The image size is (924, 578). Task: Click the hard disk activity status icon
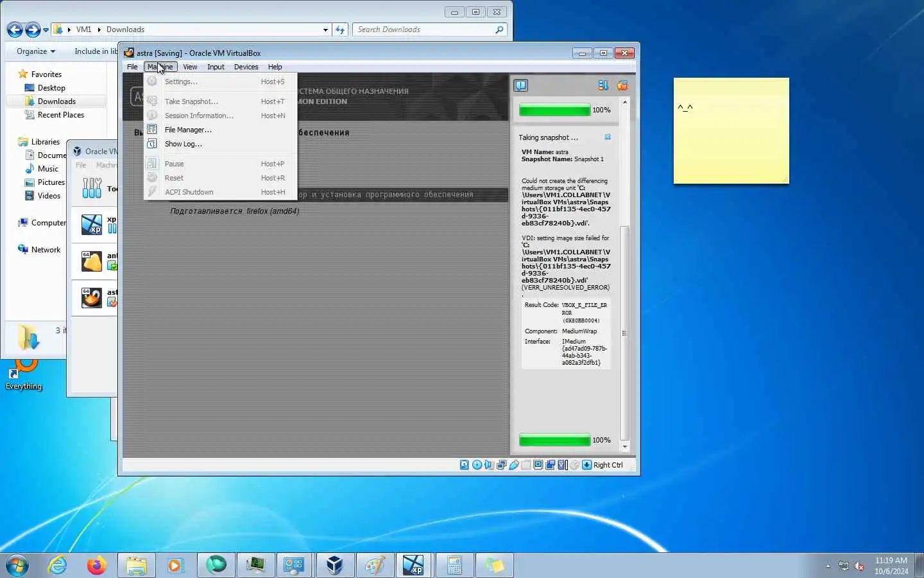coord(464,465)
